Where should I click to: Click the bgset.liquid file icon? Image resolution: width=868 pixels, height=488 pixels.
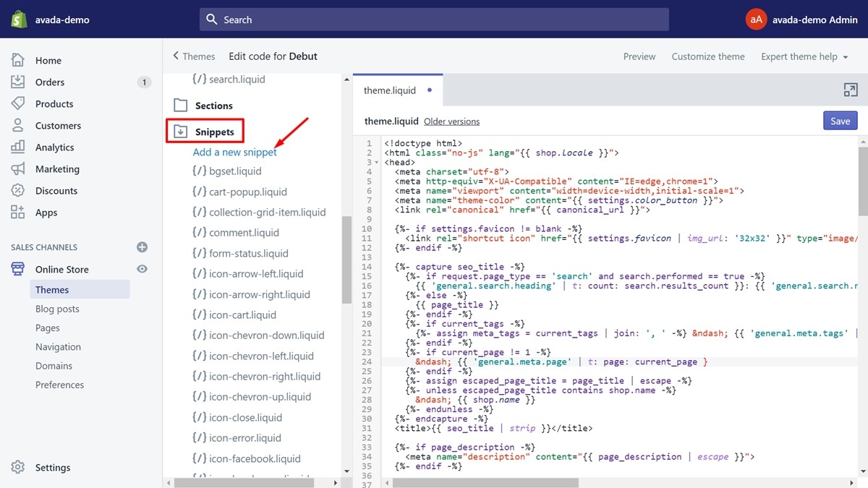199,171
